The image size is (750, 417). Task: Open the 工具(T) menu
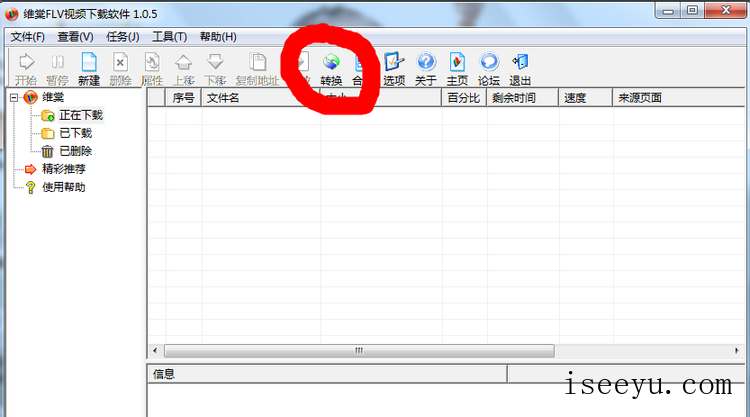tap(169, 37)
